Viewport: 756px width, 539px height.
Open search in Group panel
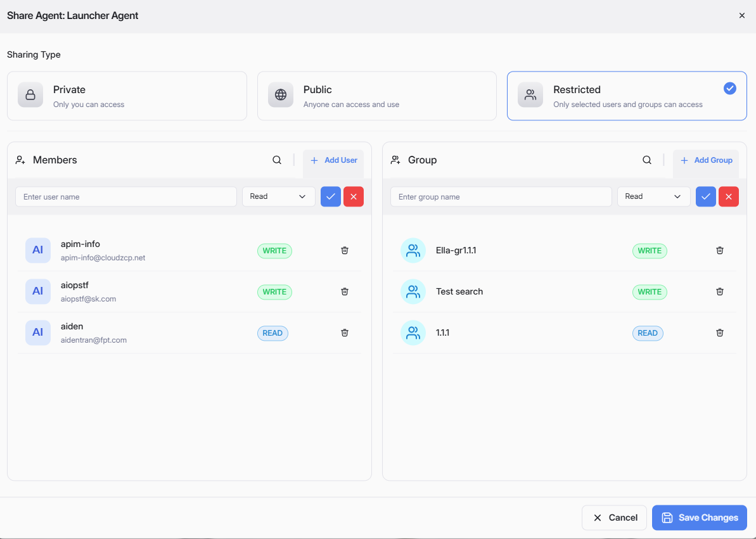[647, 160]
